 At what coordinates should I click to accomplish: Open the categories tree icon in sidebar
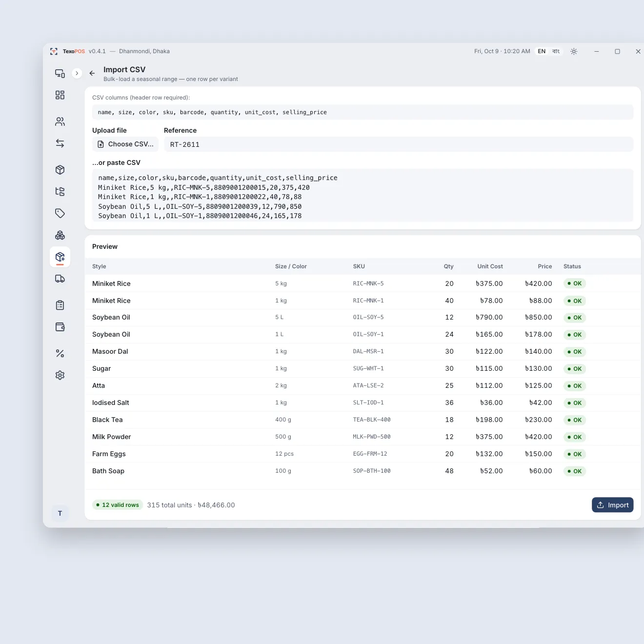click(60, 192)
